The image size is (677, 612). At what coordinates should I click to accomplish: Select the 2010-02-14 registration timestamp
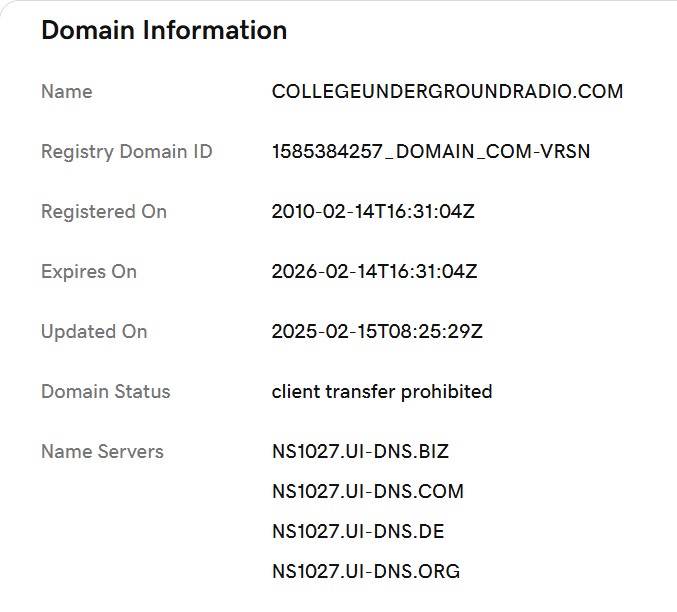pyautogui.click(x=374, y=212)
